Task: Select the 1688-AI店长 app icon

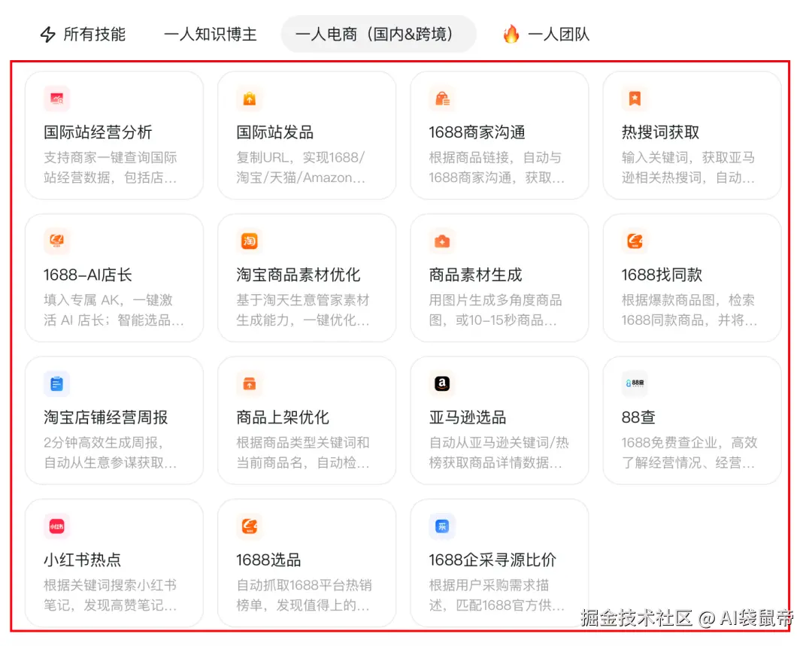Action: [x=56, y=241]
